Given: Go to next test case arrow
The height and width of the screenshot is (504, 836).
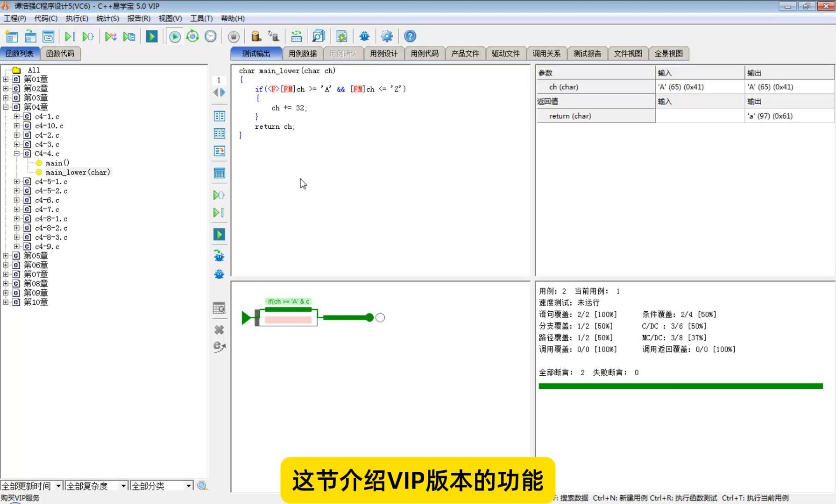Looking at the screenshot, I should [x=223, y=92].
